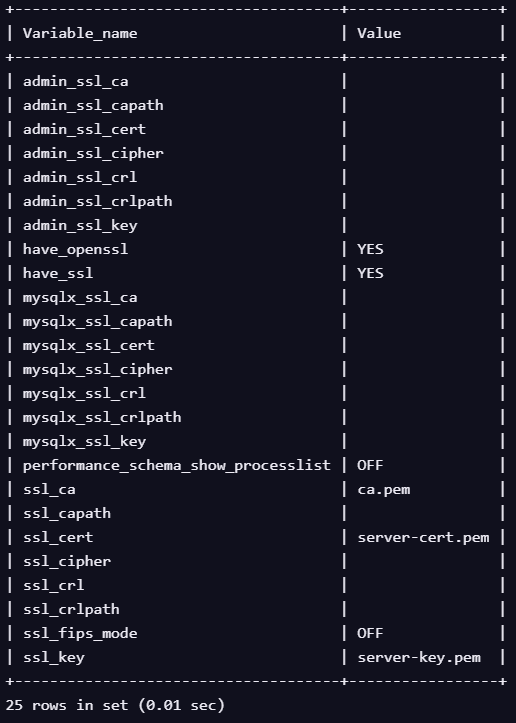
Task: Select the admin_ssl_ca variable name
Action: tap(76, 82)
